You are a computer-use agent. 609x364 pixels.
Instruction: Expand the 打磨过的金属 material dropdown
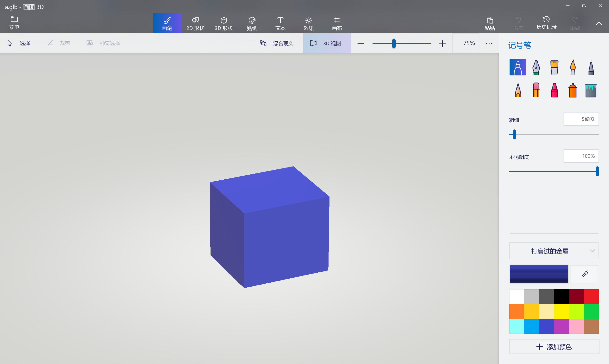[554, 251]
